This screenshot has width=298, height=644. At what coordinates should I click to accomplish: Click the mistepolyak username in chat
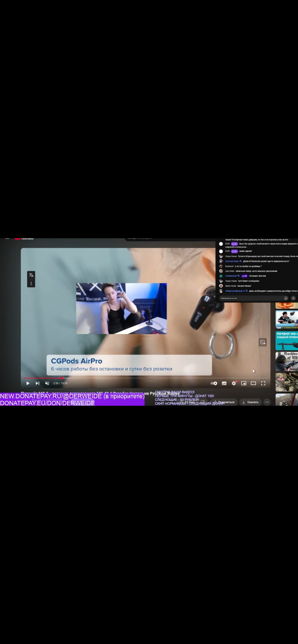(x=231, y=276)
